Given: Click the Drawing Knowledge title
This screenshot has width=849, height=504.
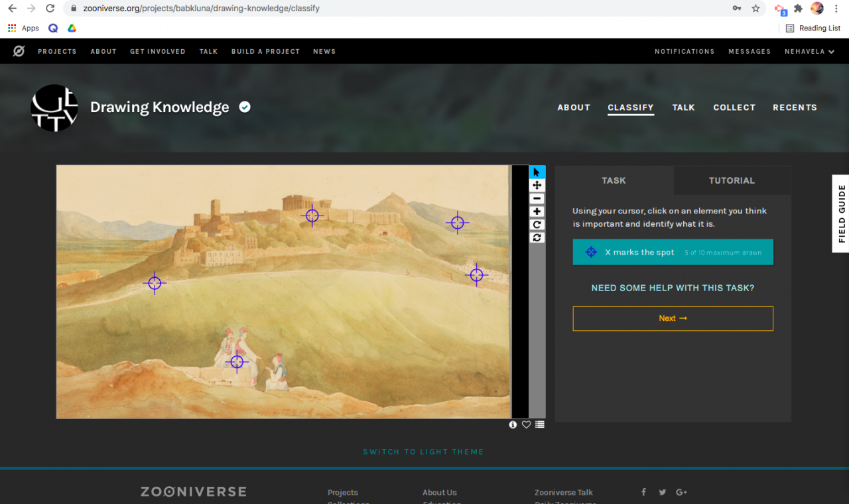Looking at the screenshot, I should point(159,107).
